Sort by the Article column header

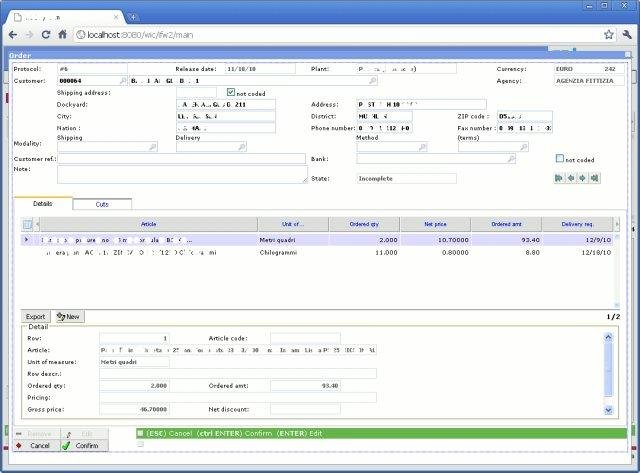click(x=149, y=224)
